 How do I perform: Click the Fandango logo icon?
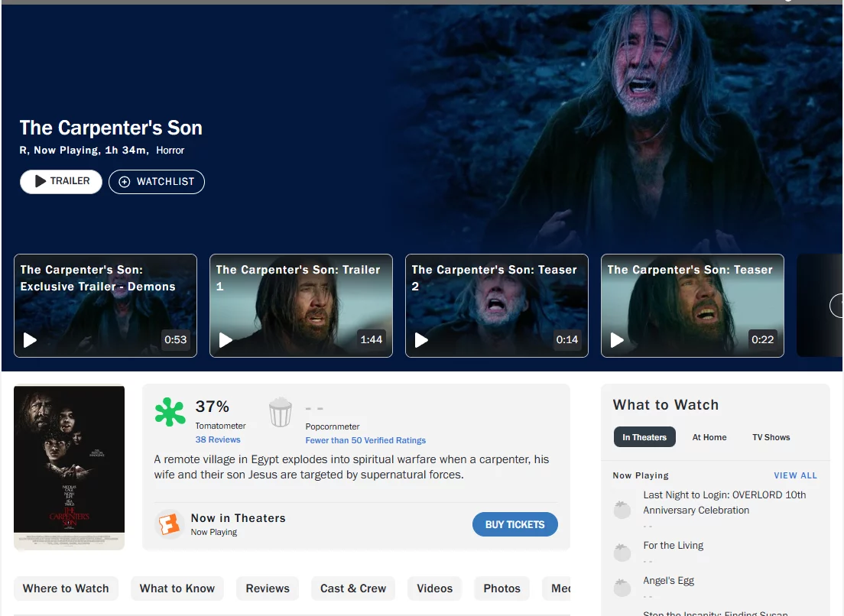click(169, 524)
